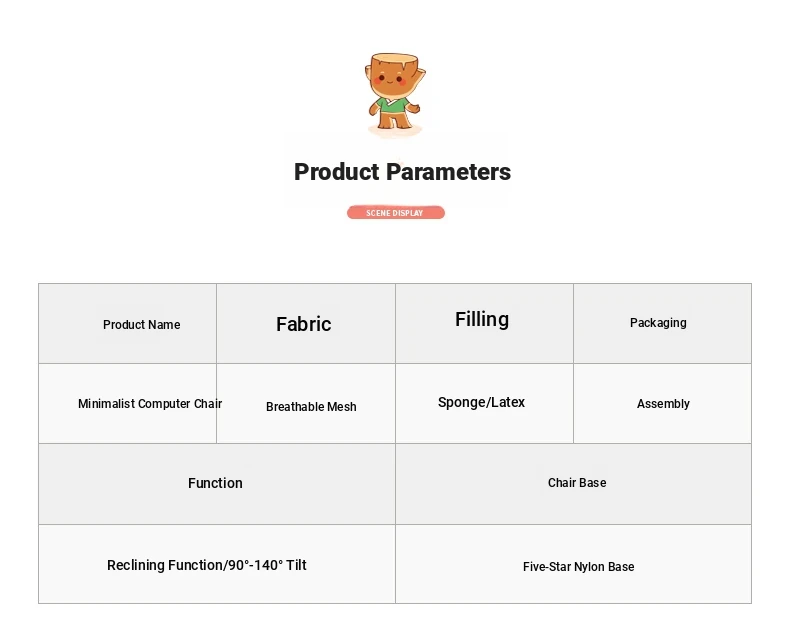Click the Breathable Mesh cell
This screenshot has width=790, height=635.
click(306, 404)
